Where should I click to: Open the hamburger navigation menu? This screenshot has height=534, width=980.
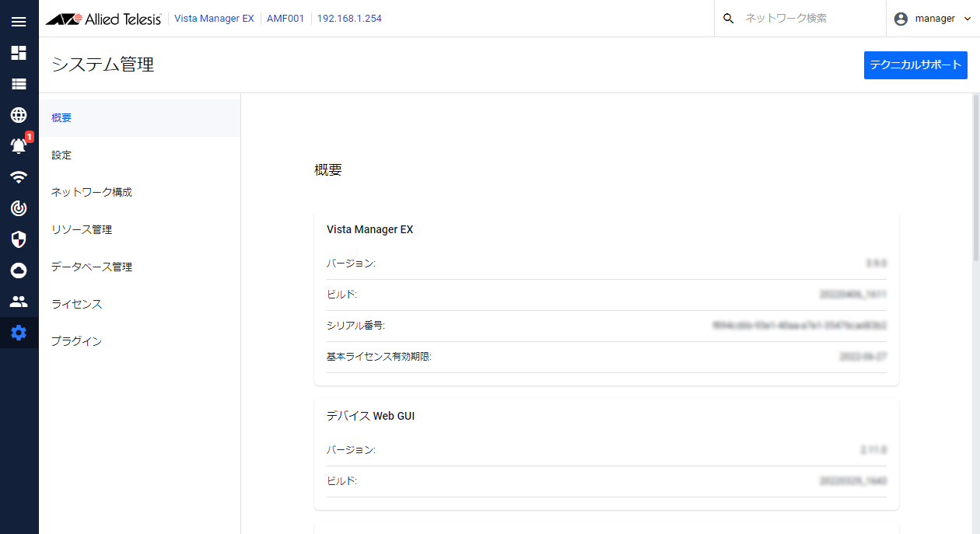coord(19,21)
